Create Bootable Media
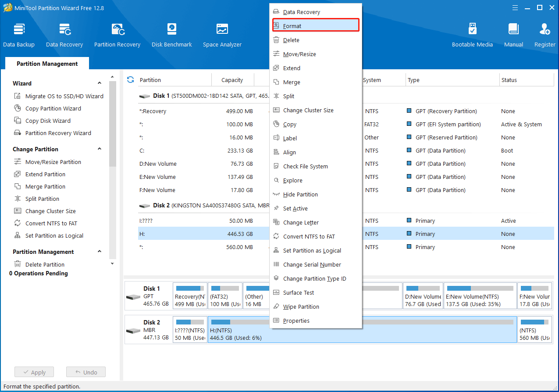559x392 pixels. [x=472, y=36]
